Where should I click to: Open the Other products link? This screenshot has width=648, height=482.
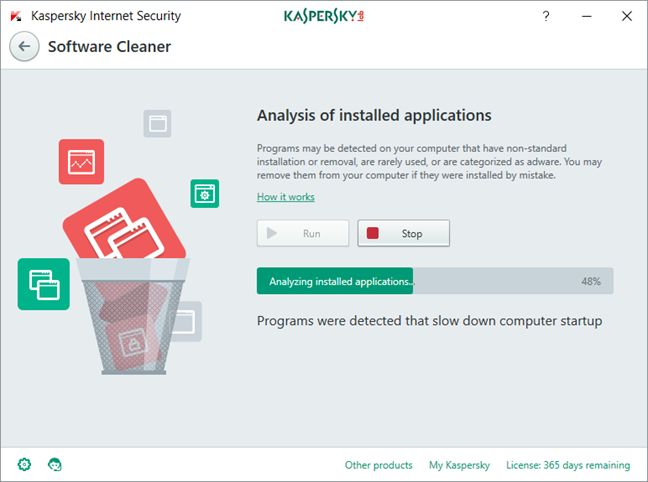tap(379, 465)
